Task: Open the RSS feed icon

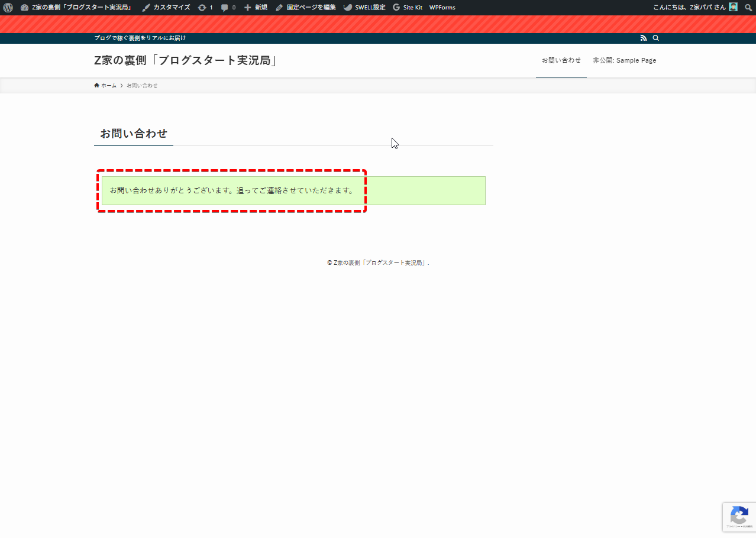Action: click(x=644, y=38)
